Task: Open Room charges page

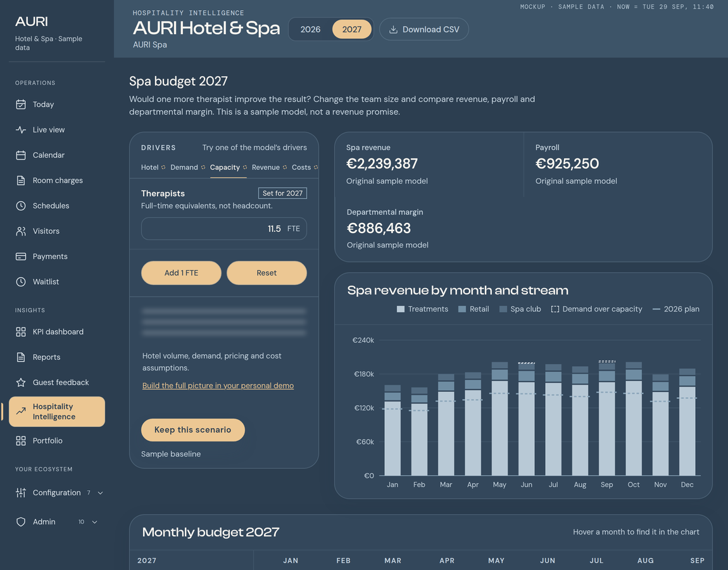Action: tap(56, 180)
